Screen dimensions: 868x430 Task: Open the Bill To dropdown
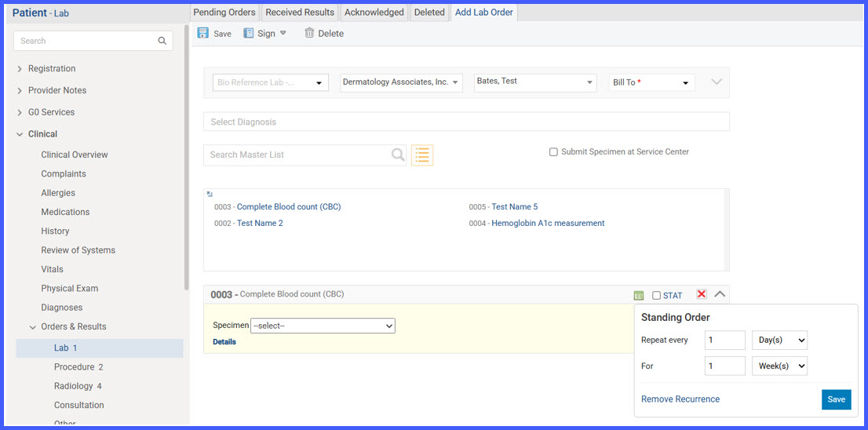[x=651, y=82]
